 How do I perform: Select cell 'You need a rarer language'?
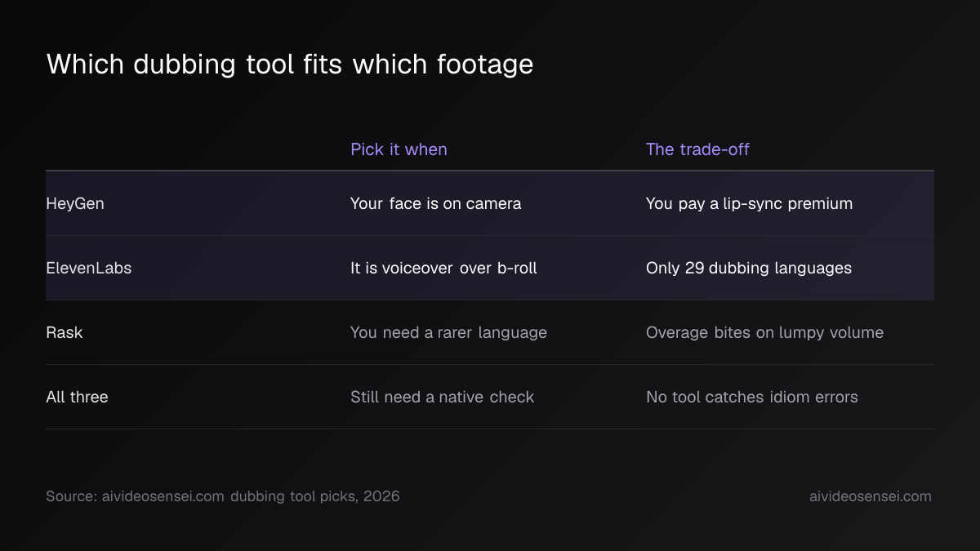point(448,332)
